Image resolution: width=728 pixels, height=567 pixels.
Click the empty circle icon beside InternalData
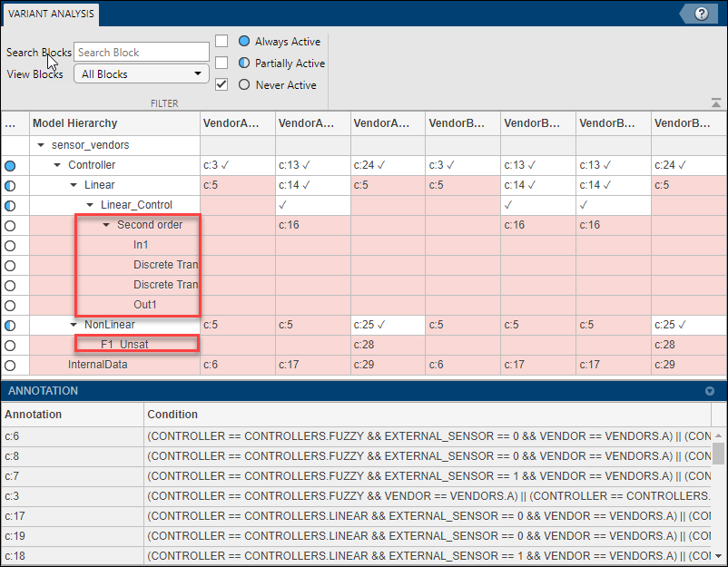point(10,366)
